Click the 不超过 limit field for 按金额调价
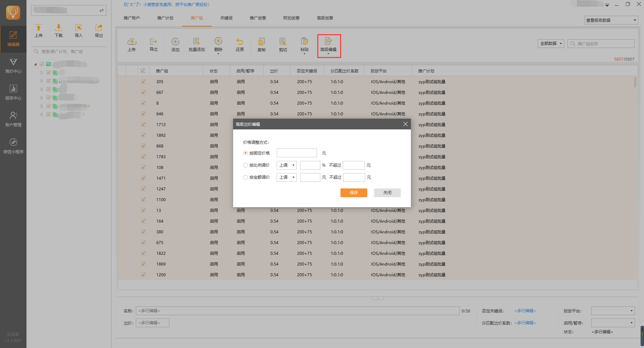The image size is (644, 348). [x=354, y=177]
